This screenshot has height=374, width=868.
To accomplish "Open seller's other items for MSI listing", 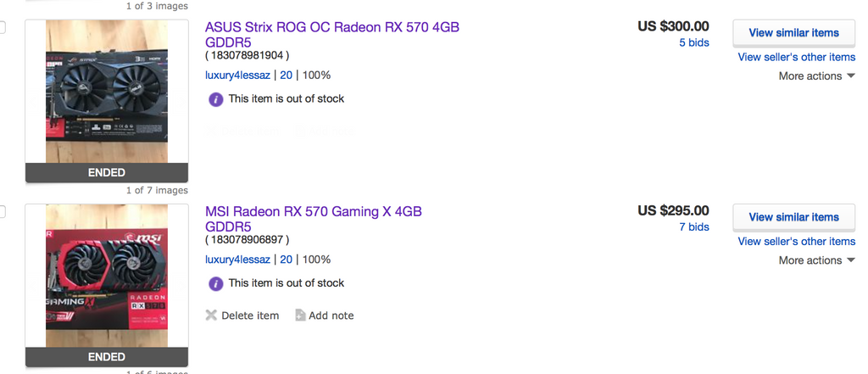I will [796, 242].
